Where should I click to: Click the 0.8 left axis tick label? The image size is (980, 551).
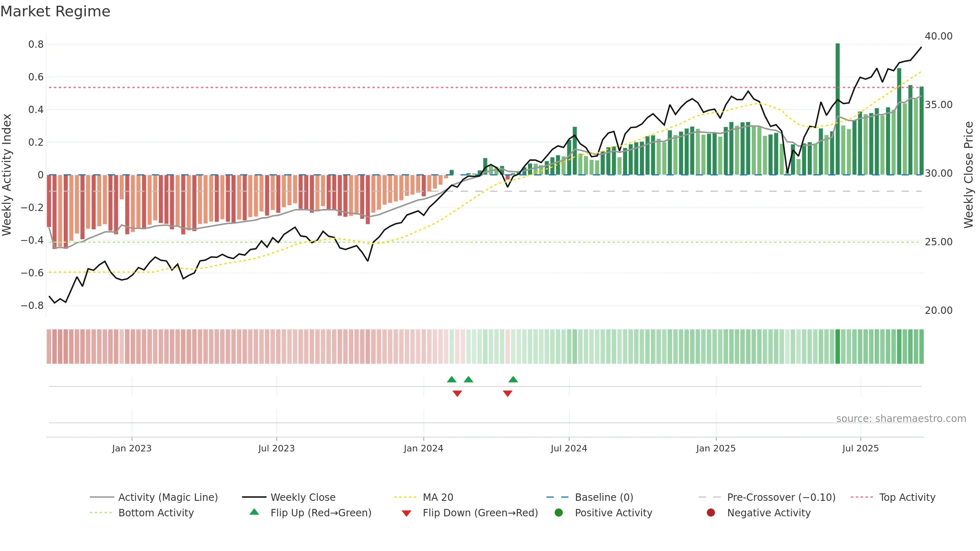point(36,44)
